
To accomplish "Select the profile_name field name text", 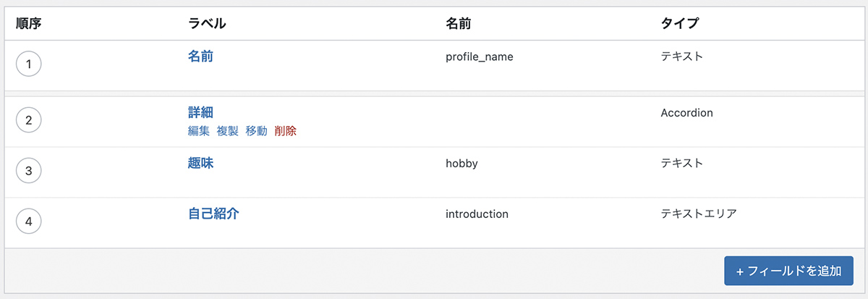I will (480, 56).
